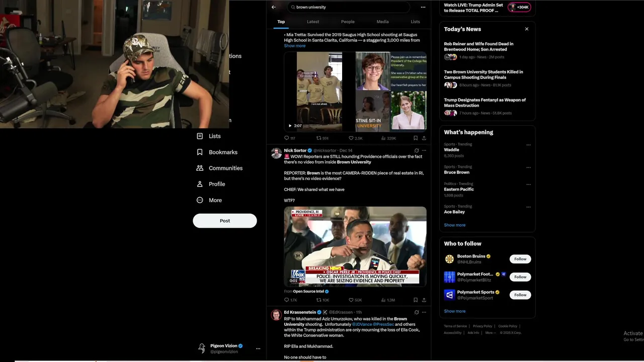Reply to post with 117 comments
This screenshot has height=362, width=644.
pyautogui.click(x=290, y=138)
